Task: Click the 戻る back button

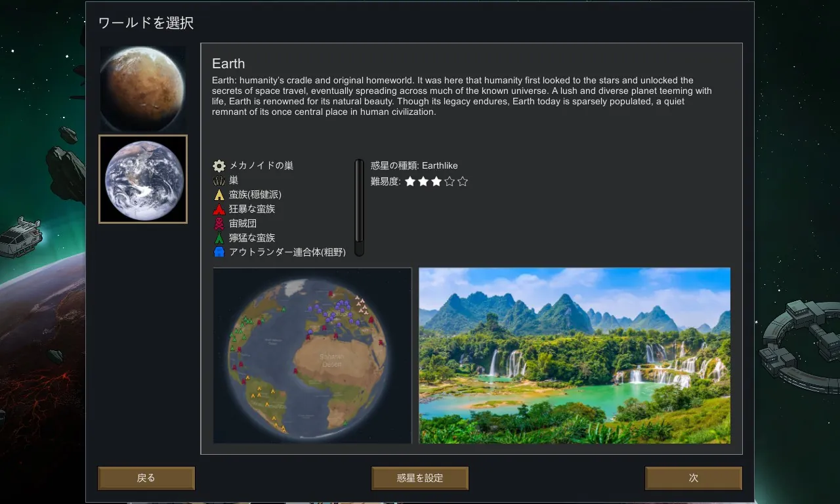Action: [x=146, y=478]
